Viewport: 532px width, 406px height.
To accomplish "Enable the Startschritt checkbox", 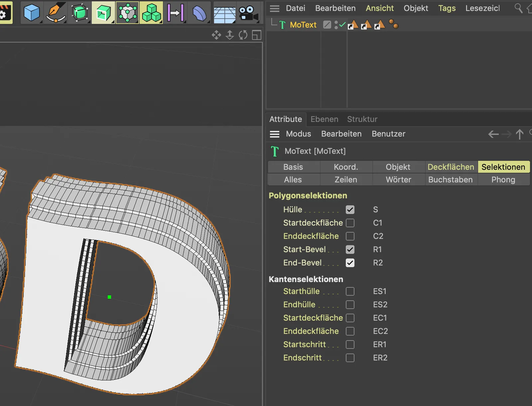I will click(350, 345).
